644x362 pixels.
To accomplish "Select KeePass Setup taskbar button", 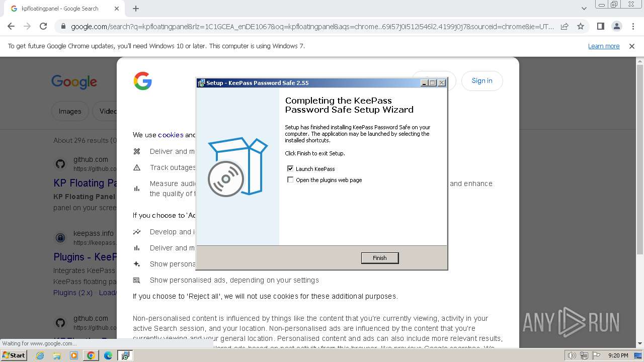I will [x=125, y=355].
